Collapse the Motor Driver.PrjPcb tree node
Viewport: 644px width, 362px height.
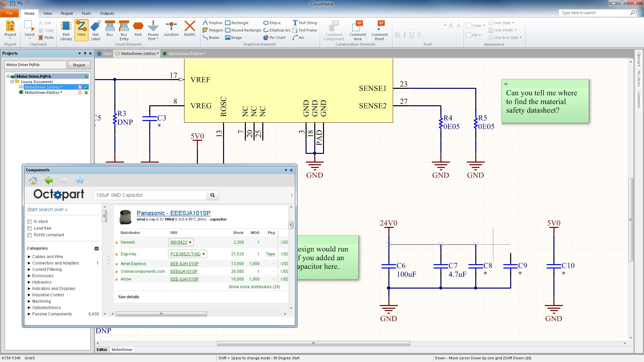[x=8, y=76]
